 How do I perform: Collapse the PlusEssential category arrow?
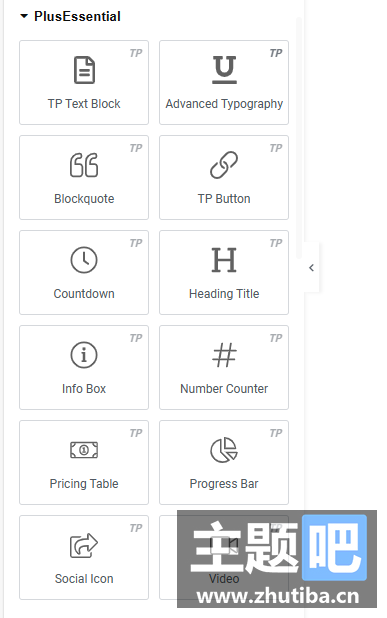pyautogui.click(x=24, y=17)
